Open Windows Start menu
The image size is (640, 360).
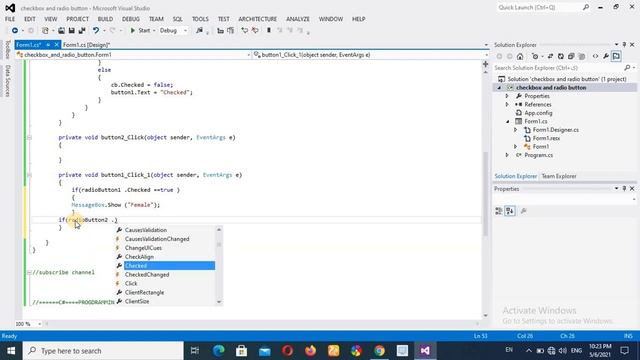(x=11, y=351)
